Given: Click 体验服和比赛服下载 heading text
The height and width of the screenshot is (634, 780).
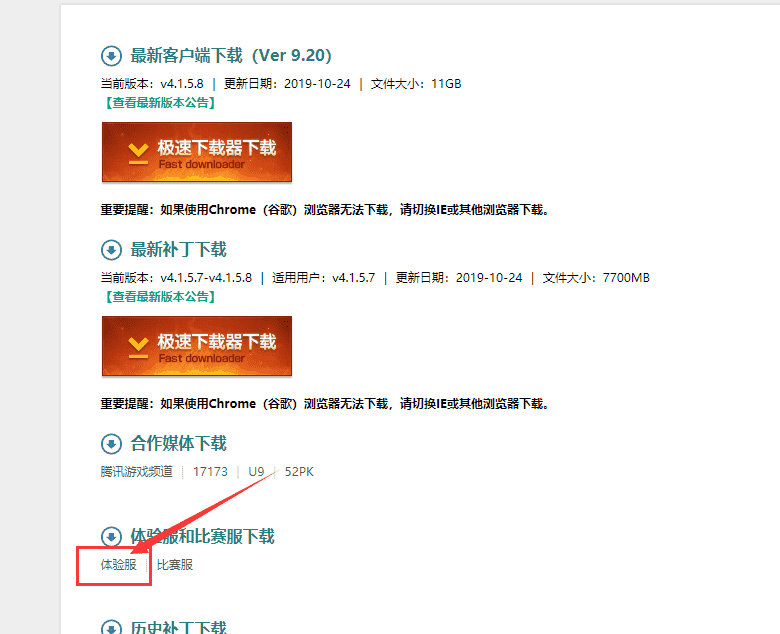Looking at the screenshot, I should pos(202,537).
